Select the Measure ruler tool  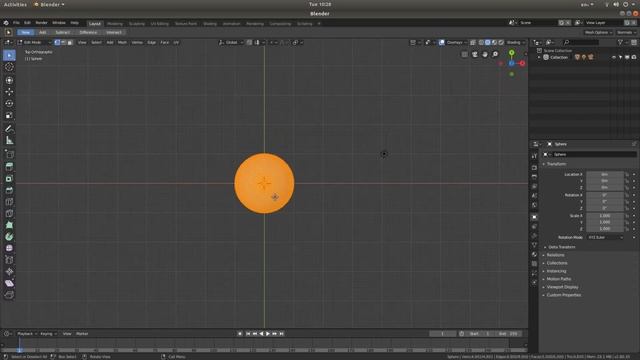coord(9,141)
